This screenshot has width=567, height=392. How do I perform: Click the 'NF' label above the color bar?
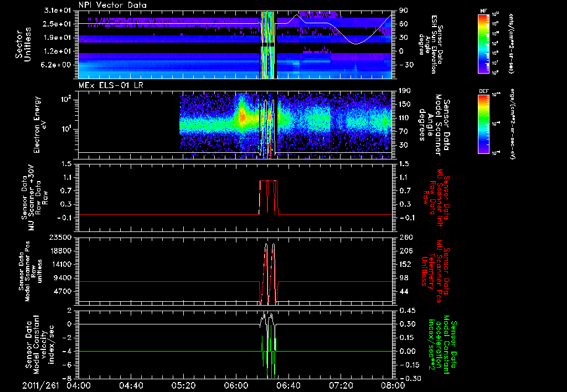pos(483,11)
